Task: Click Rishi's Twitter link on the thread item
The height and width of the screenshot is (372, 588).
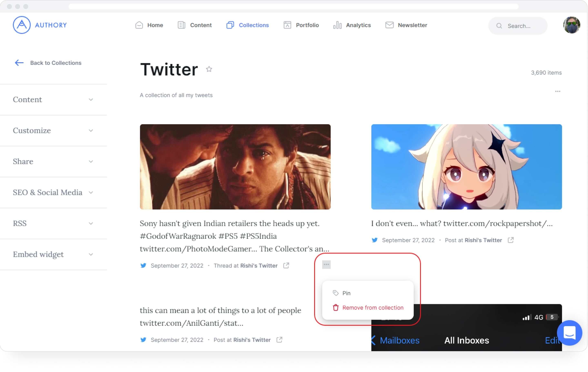Action: (x=259, y=266)
